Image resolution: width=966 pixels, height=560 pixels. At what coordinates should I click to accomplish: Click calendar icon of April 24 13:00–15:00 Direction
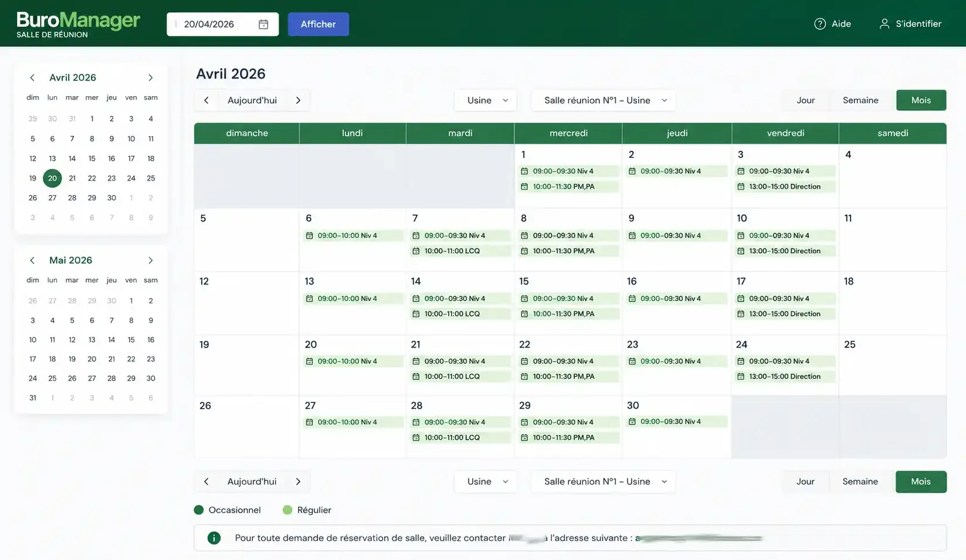741,376
